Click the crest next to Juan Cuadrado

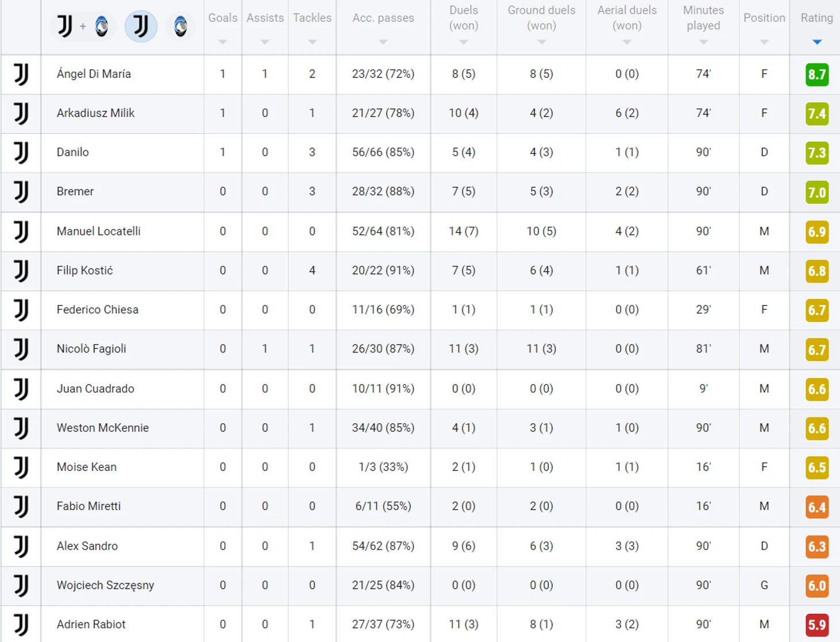point(21,389)
